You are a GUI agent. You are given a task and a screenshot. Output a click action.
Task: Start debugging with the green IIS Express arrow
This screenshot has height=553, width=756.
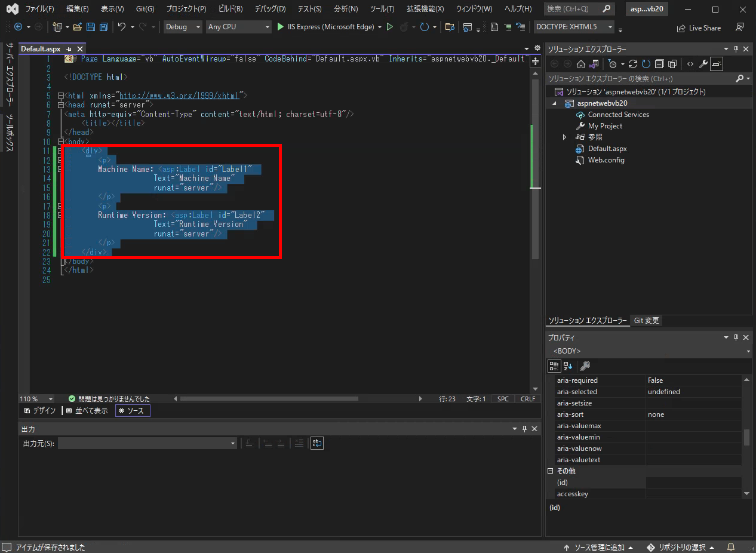280,27
